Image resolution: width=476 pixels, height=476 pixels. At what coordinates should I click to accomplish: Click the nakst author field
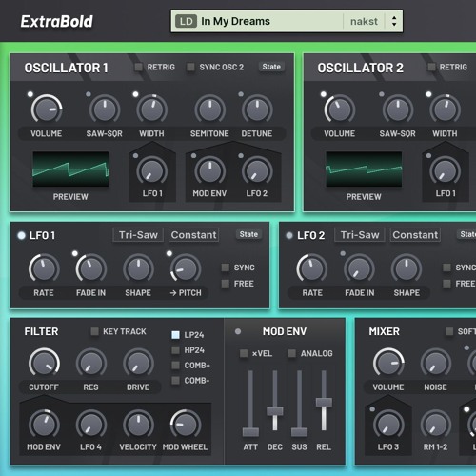click(364, 21)
